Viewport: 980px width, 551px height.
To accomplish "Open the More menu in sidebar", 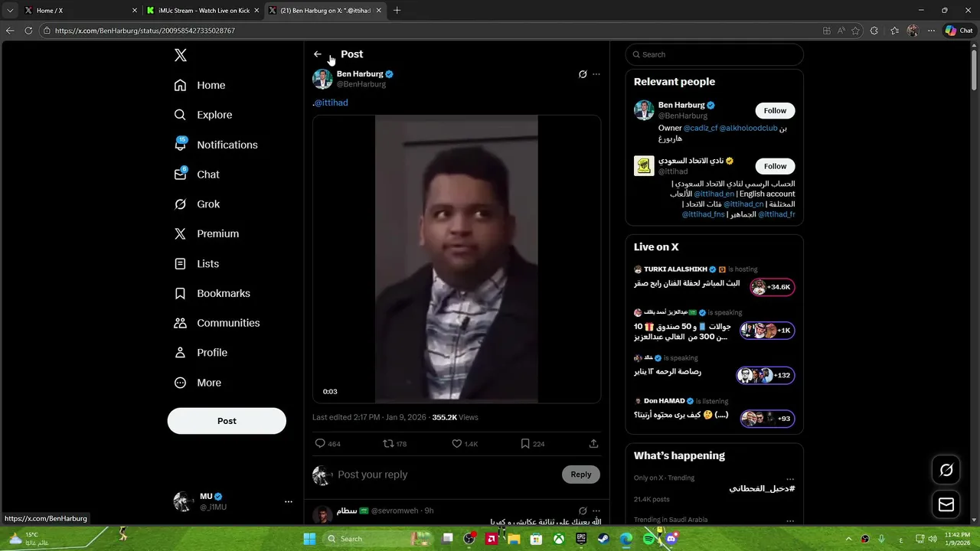I will (198, 383).
